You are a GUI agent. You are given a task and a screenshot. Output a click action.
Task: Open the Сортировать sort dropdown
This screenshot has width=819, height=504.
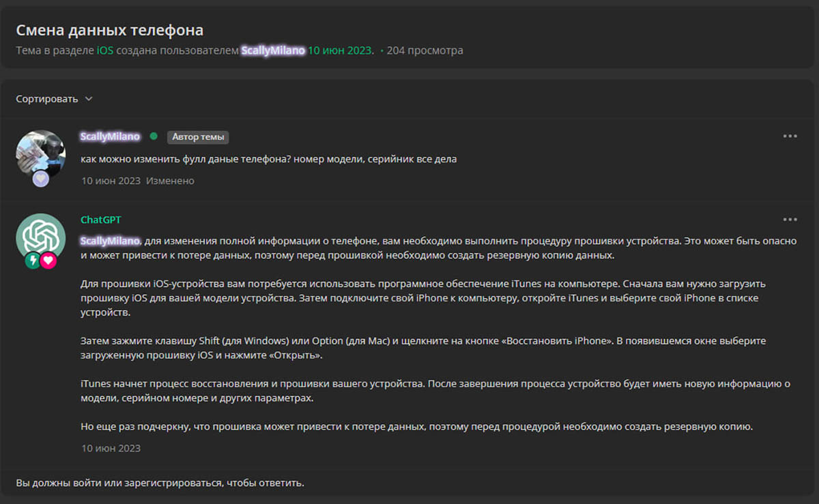tap(47, 99)
